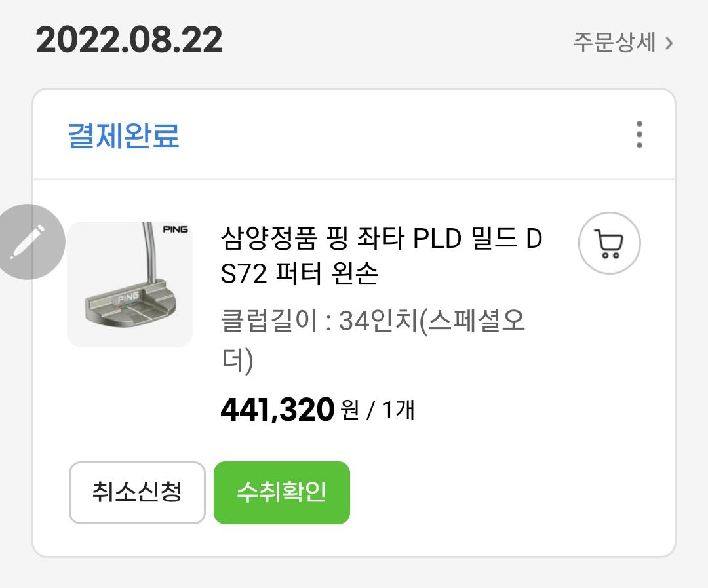
Task: Open the PING putter product thumbnail
Action: pyautogui.click(x=130, y=284)
